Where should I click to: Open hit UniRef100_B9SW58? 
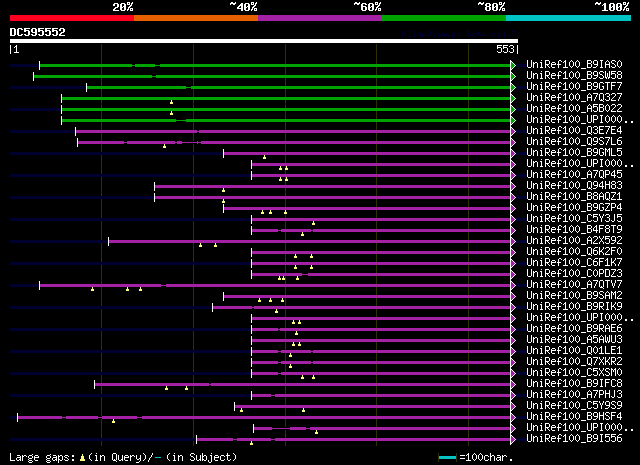574,75
